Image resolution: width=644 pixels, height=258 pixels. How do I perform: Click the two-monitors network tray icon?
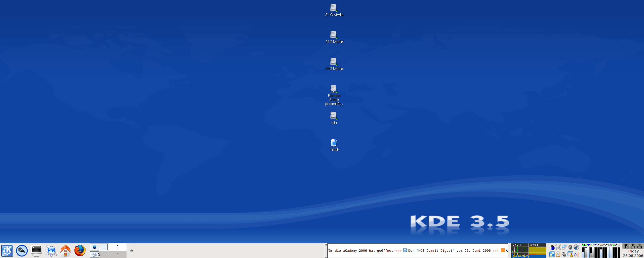pyautogui.click(x=564, y=247)
